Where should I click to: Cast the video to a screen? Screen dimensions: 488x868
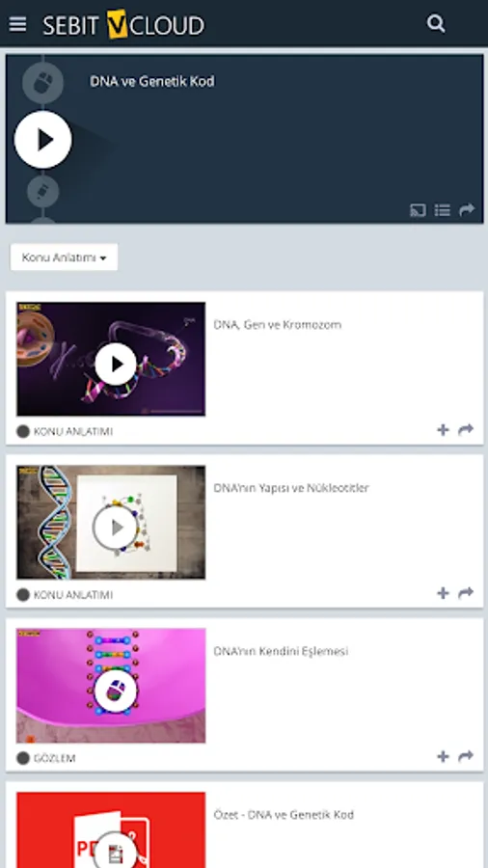pos(418,210)
